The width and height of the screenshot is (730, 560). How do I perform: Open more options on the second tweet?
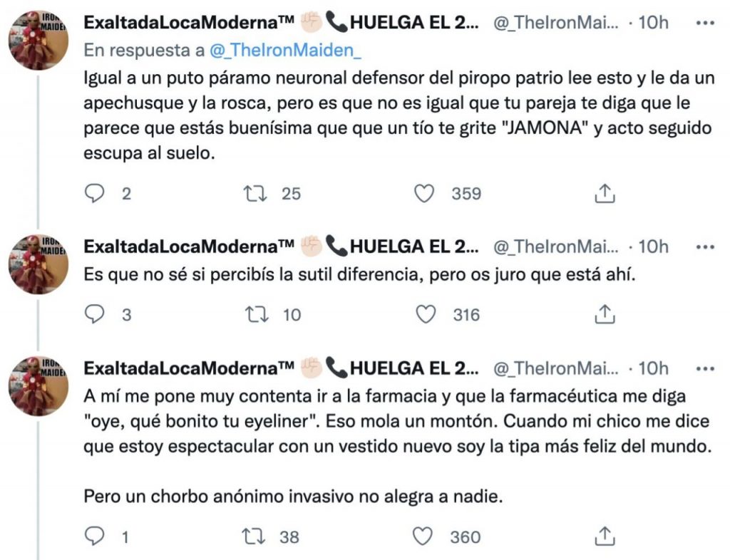coord(704,247)
